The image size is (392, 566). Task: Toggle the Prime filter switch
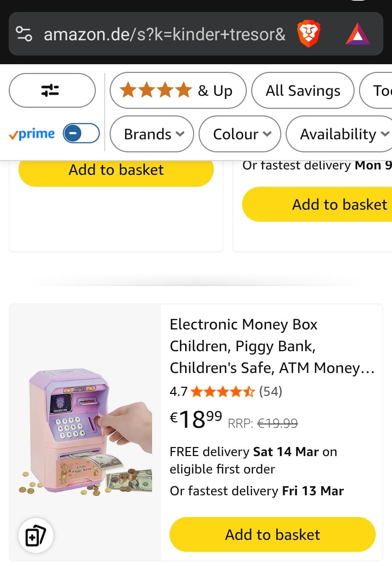81,134
